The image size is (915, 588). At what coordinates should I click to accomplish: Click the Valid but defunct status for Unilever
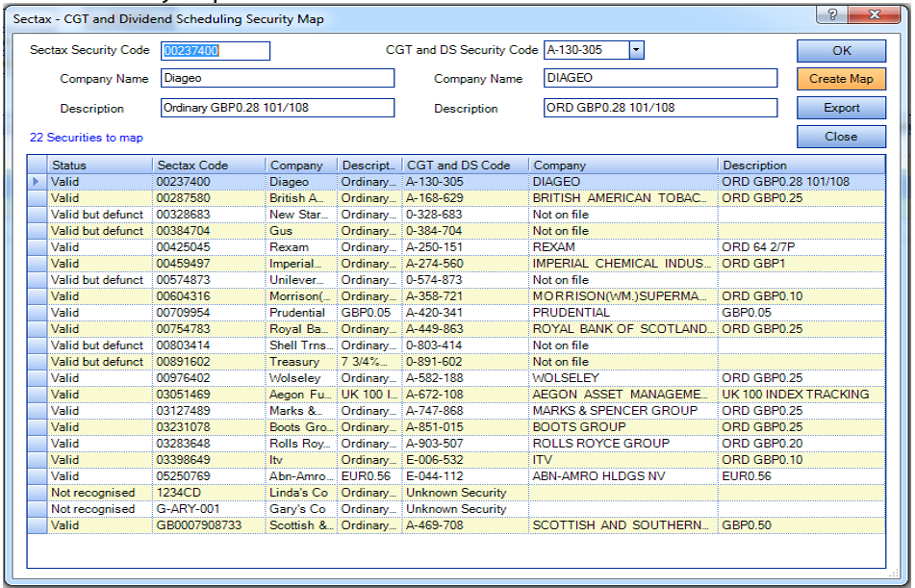[100, 280]
